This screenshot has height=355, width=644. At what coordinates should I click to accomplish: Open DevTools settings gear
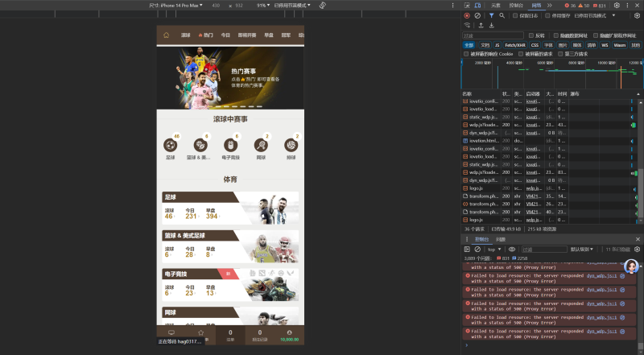click(616, 5)
